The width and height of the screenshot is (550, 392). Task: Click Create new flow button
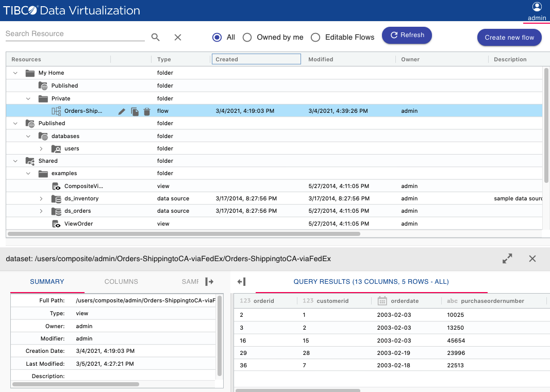coord(509,37)
